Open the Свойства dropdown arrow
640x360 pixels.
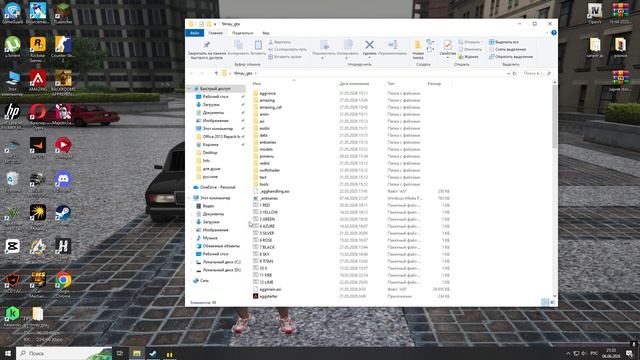click(447, 58)
